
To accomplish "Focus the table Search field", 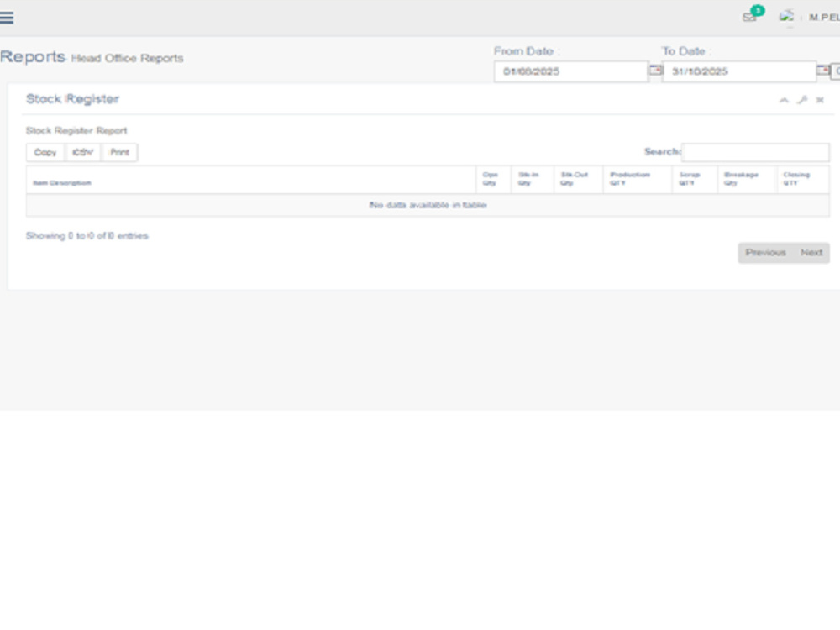I will [x=755, y=152].
